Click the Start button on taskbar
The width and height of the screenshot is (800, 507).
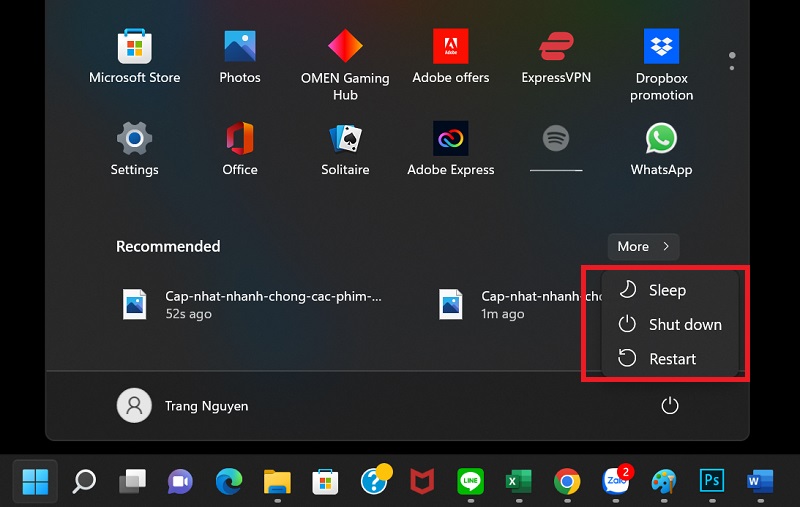35,481
